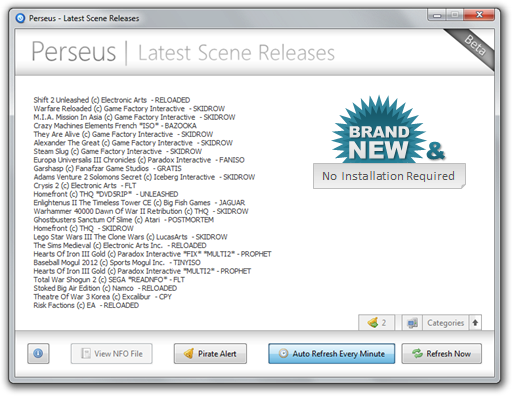Minimize the Perseus window
This screenshot has height=396, width=512.
(437, 15)
